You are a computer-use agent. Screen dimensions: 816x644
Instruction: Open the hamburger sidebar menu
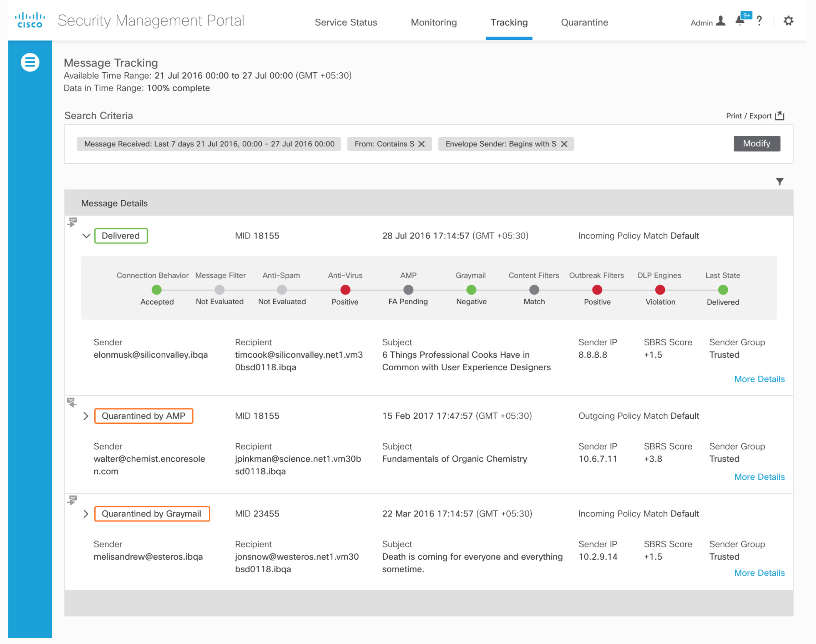pos(30,62)
